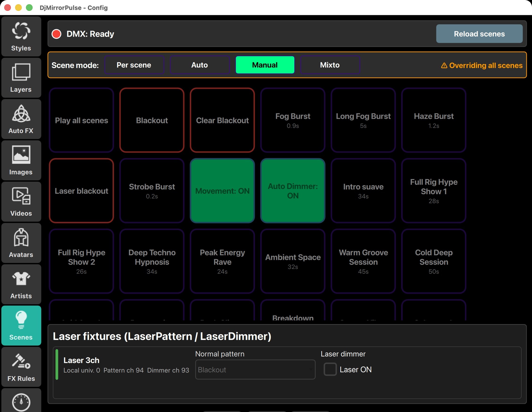Trigger the Long Fog Burst scene

[363, 120]
